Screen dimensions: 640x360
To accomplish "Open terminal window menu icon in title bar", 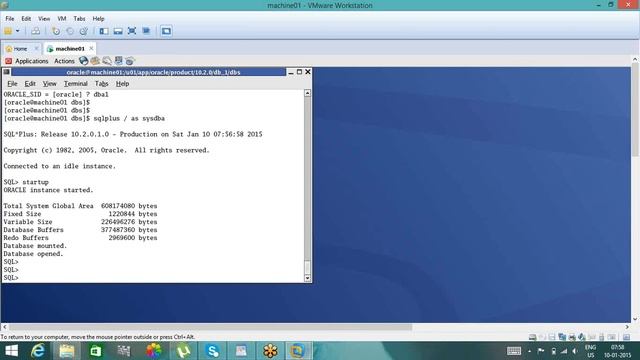I will pos(6,72).
